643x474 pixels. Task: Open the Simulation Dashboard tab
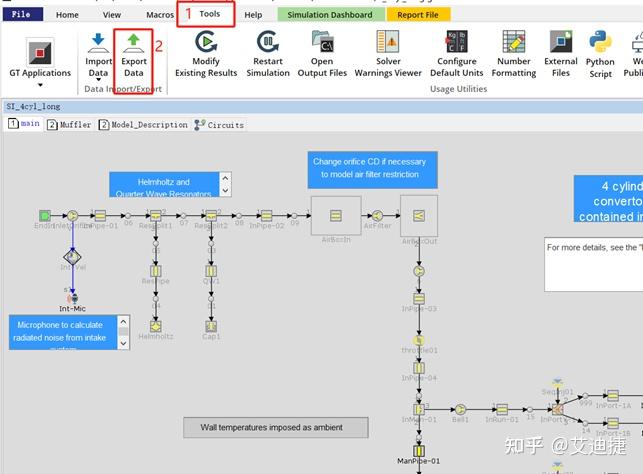(x=331, y=15)
